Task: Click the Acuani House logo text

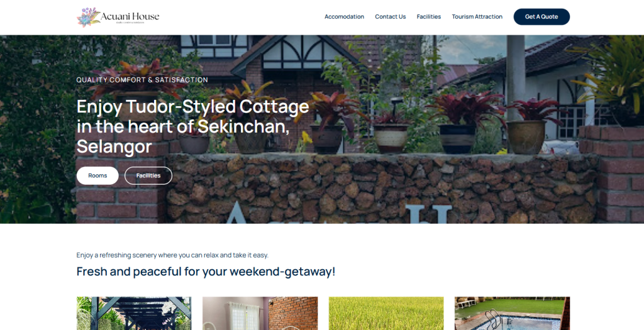Action: 130,17
